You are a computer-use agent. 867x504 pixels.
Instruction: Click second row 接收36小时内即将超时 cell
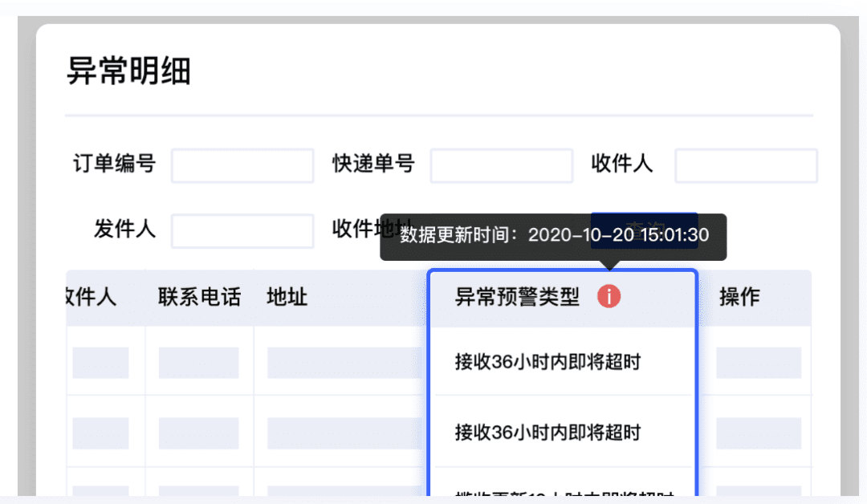pos(547,433)
